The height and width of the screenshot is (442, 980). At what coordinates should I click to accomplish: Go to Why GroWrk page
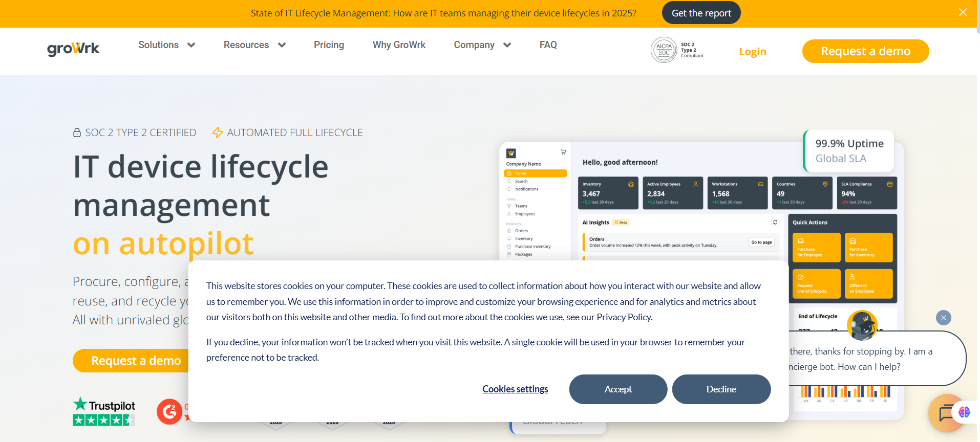tap(399, 45)
